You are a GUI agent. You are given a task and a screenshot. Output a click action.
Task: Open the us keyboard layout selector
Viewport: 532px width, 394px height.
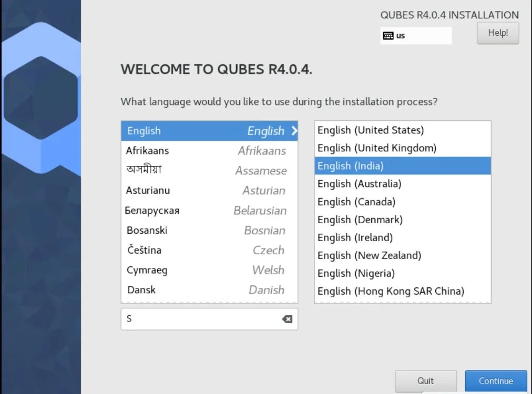click(x=415, y=35)
